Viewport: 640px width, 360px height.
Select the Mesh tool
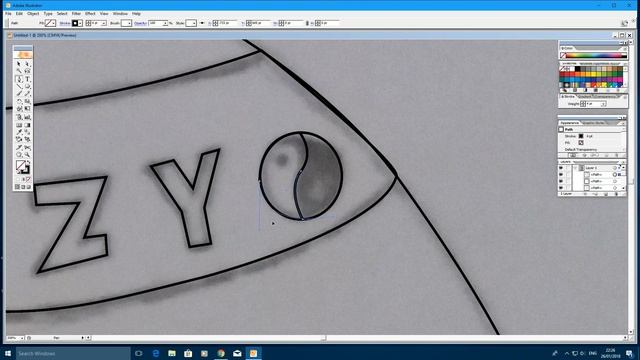coord(19,125)
